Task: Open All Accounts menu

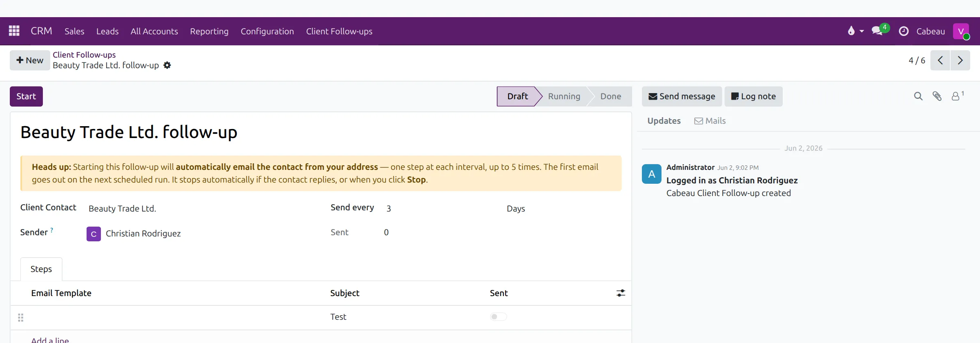Action: (154, 31)
